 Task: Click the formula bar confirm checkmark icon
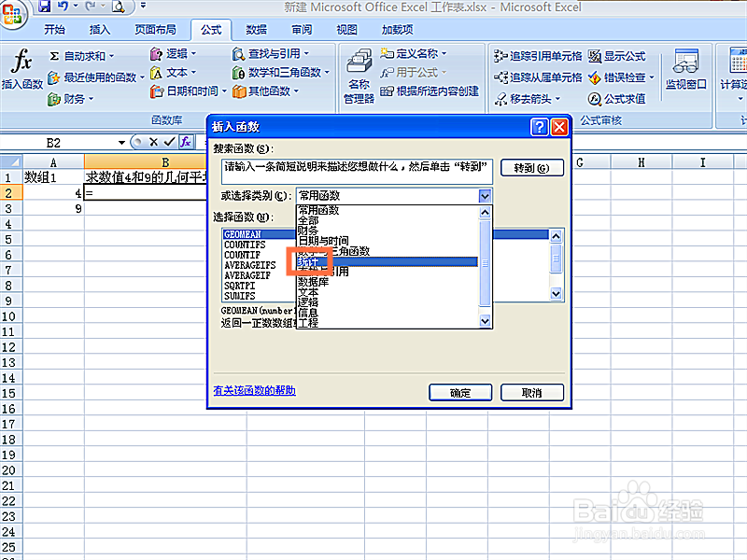169,142
